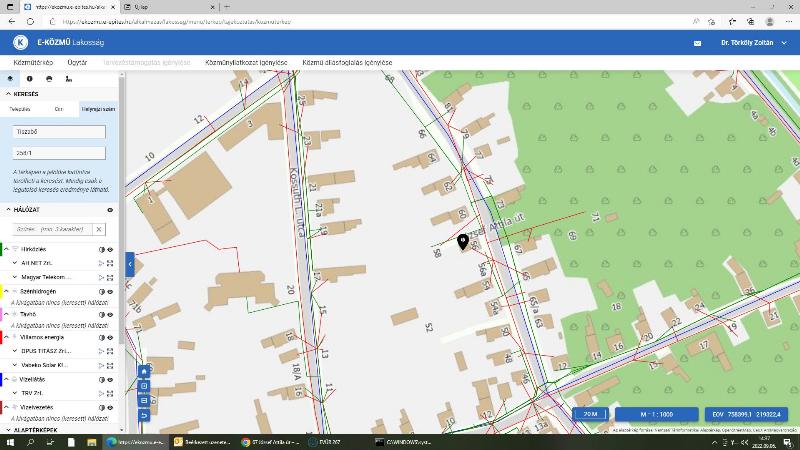Viewport: 800px width, 450px height.
Task: Click the black location marker on the map
Action: (463, 242)
